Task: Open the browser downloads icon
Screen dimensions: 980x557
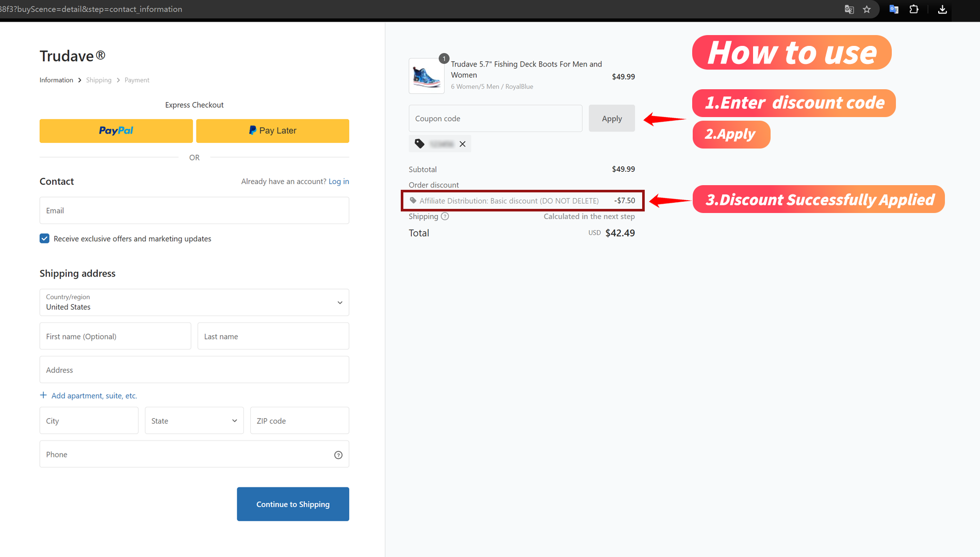Action: tap(942, 9)
